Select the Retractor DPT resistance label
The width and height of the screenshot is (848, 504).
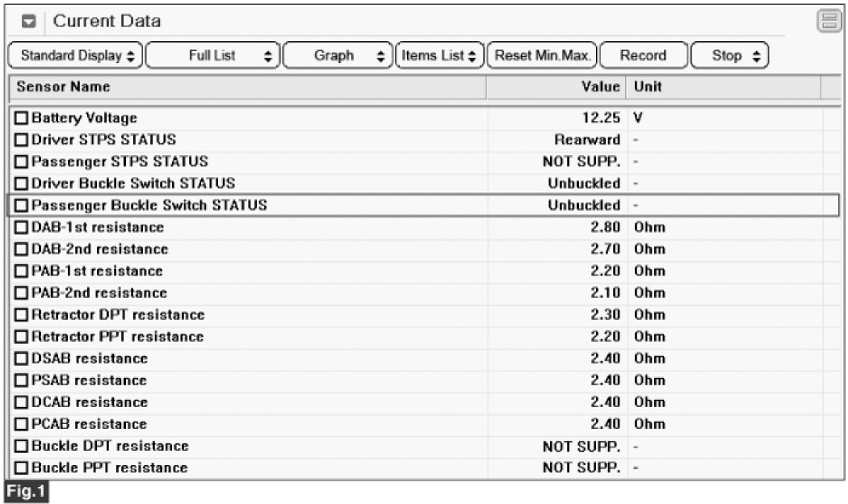coord(118,315)
